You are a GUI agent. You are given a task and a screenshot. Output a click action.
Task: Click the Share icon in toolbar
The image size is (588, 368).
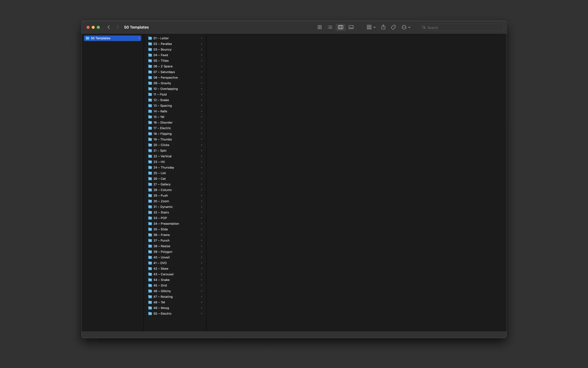coord(383,27)
